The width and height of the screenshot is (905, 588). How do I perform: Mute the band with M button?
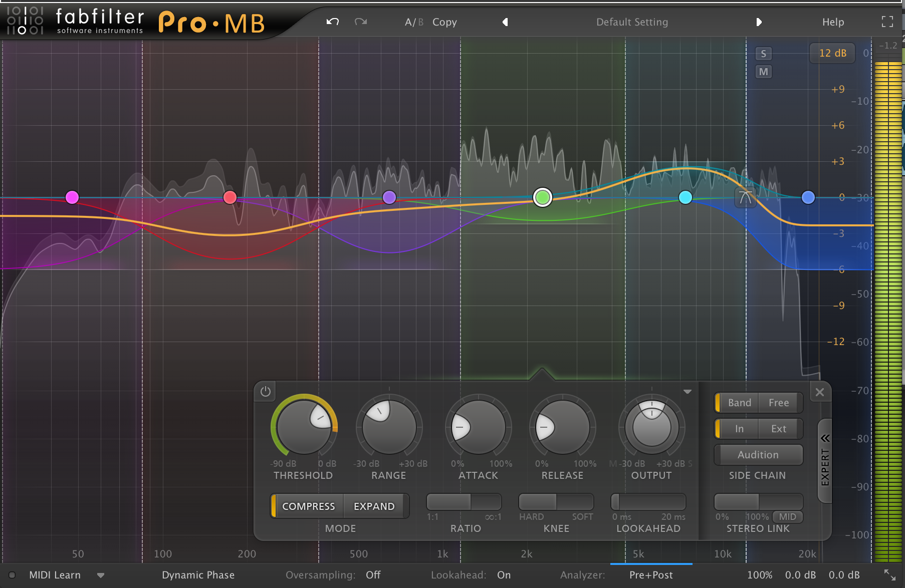[763, 72]
